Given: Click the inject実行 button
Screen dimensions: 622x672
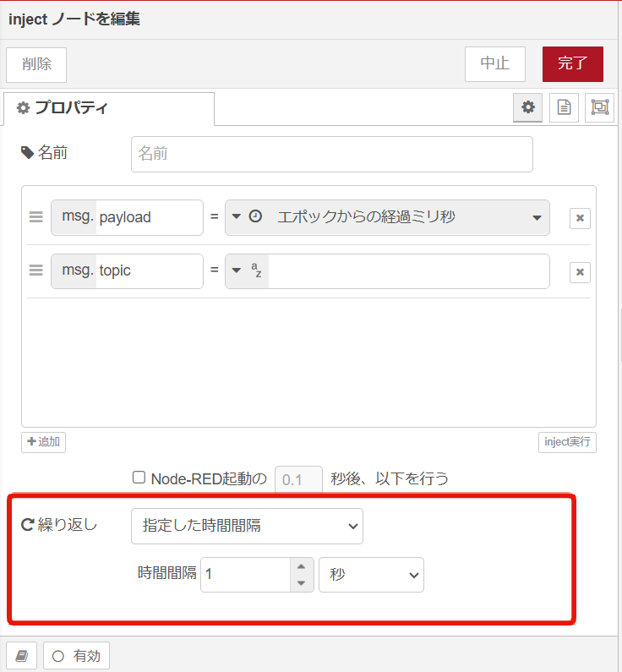Looking at the screenshot, I should (567, 442).
